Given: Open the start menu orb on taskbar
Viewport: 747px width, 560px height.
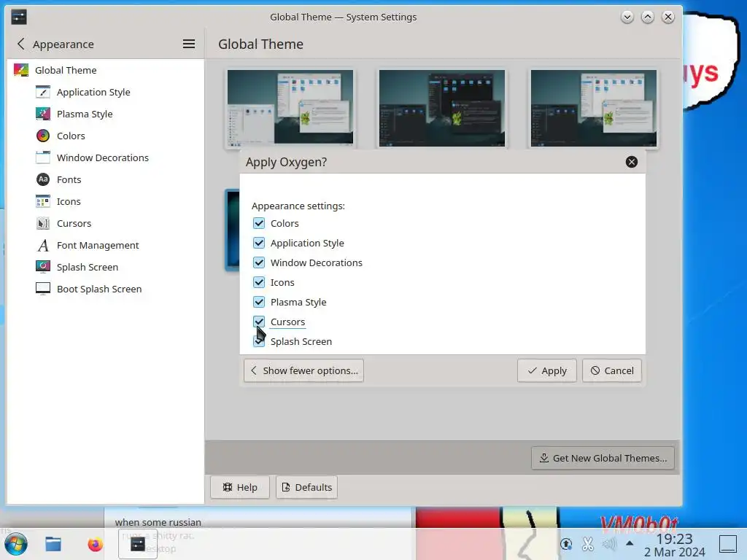Looking at the screenshot, I should (16, 544).
